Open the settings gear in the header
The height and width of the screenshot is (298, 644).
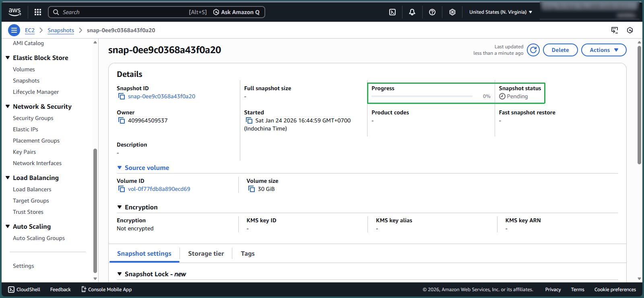(x=452, y=12)
